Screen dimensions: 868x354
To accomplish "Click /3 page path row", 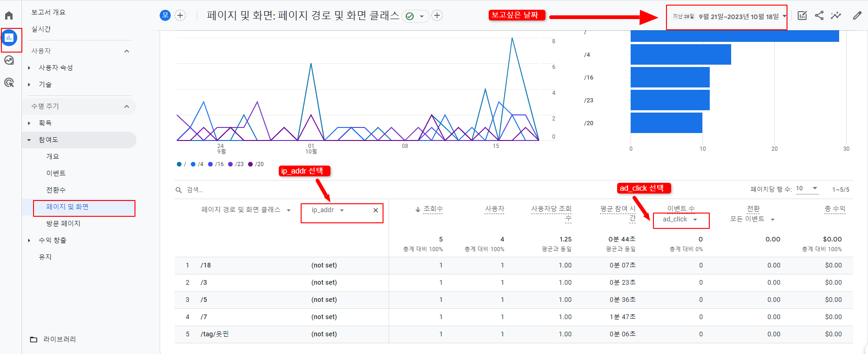I will pyautogui.click(x=204, y=282).
